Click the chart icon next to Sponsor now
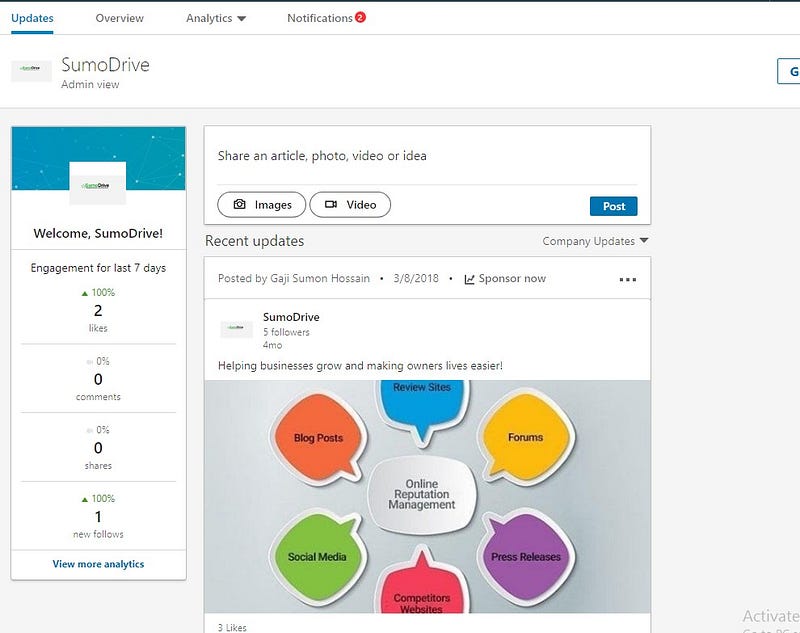This screenshot has height=633, width=800. 469,279
